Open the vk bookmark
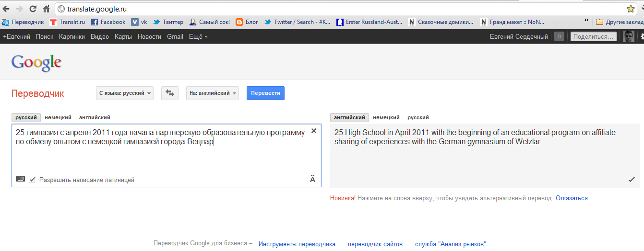Screen dimensions: 644x251 pyautogui.click(x=140, y=22)
